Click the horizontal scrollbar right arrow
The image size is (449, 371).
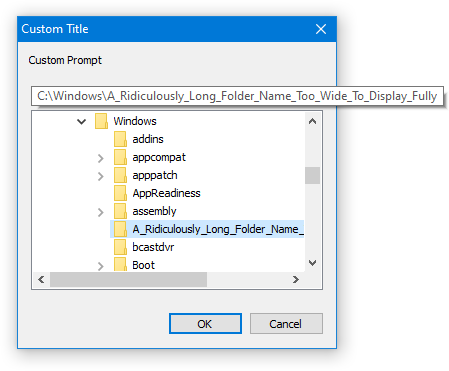[296, 279]
